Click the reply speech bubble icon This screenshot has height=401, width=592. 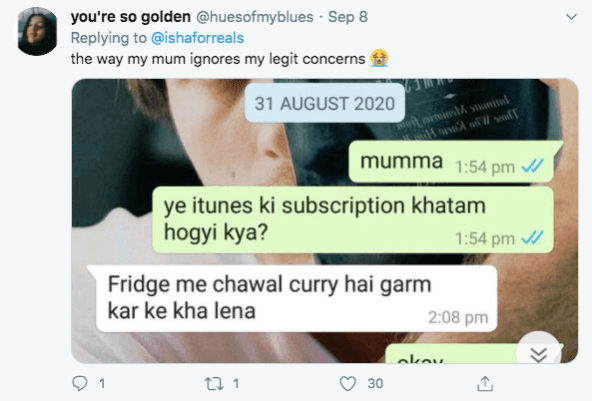pos(80,383)
